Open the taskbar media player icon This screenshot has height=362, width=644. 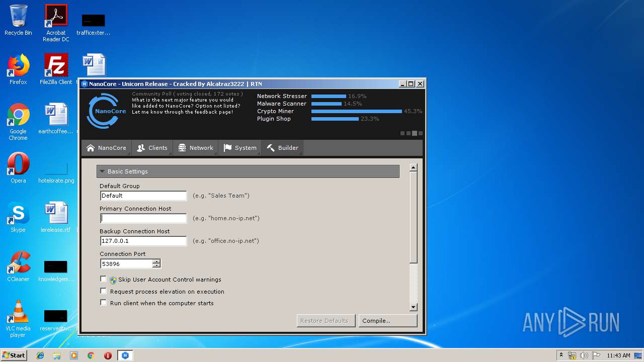[x=74, y=355]
